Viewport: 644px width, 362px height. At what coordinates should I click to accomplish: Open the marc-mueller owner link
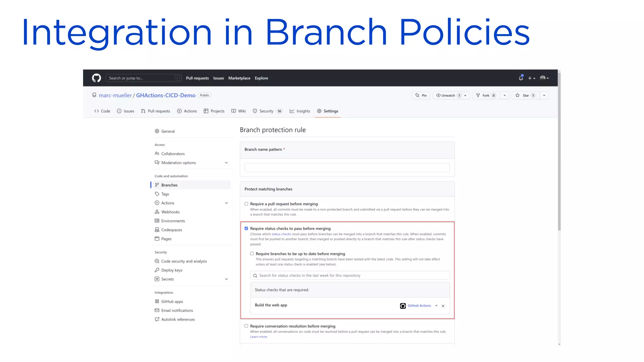click(115, 95)
